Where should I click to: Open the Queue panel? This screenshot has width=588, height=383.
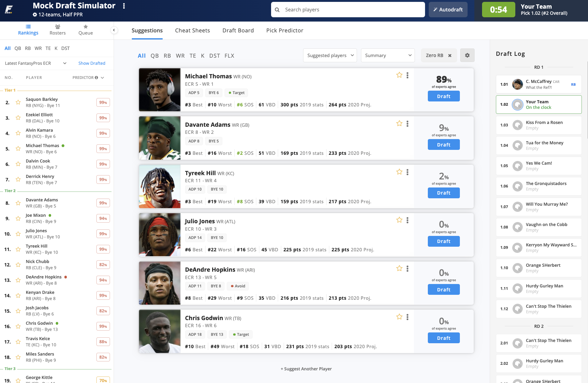point(86,30)
